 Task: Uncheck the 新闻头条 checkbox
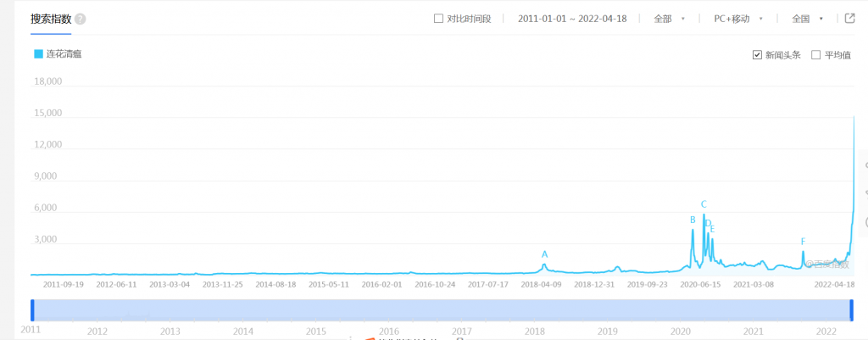pos(757,55)
